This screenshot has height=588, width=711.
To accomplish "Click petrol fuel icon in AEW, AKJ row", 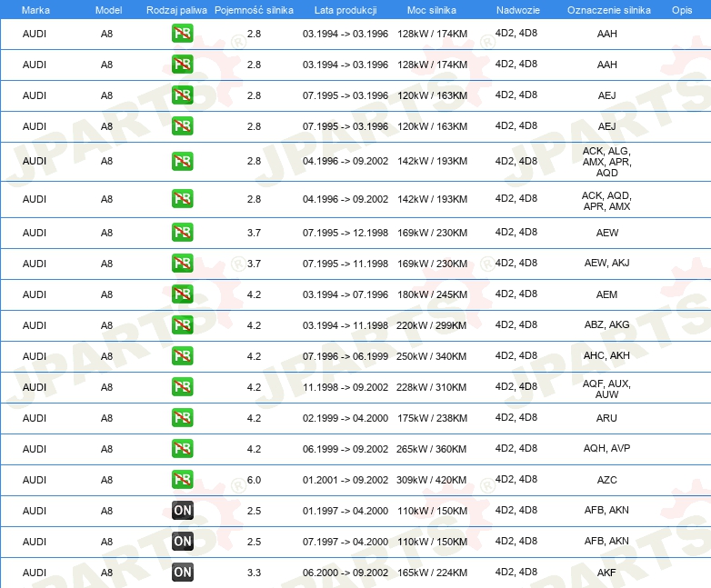I will (x=182, y=263).
